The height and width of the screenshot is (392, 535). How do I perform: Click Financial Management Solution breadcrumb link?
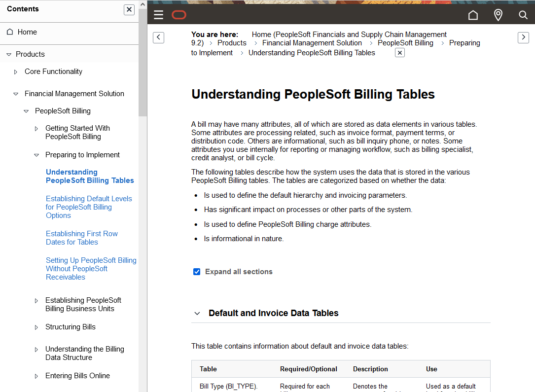312,43
